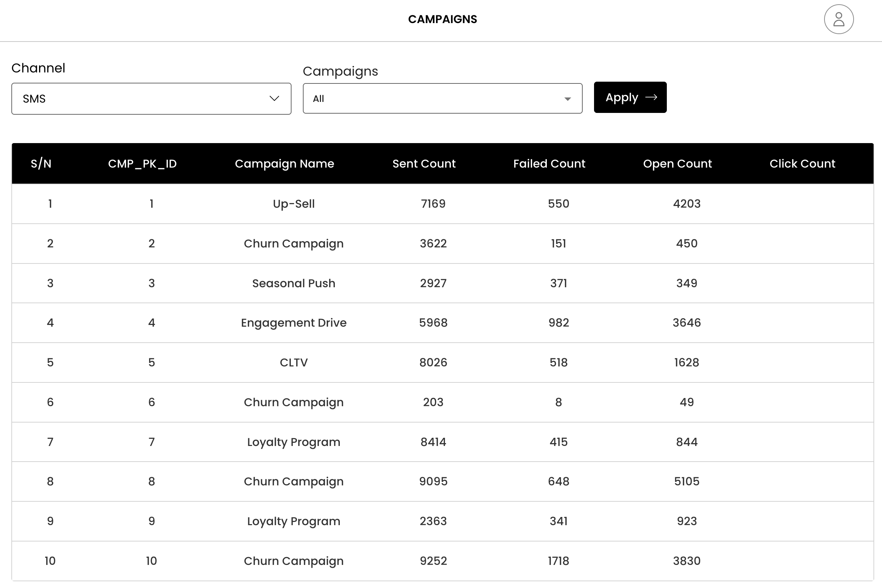Select Loyalty Program with 8414 sent

pyautogui.click(x=294, y=442)
